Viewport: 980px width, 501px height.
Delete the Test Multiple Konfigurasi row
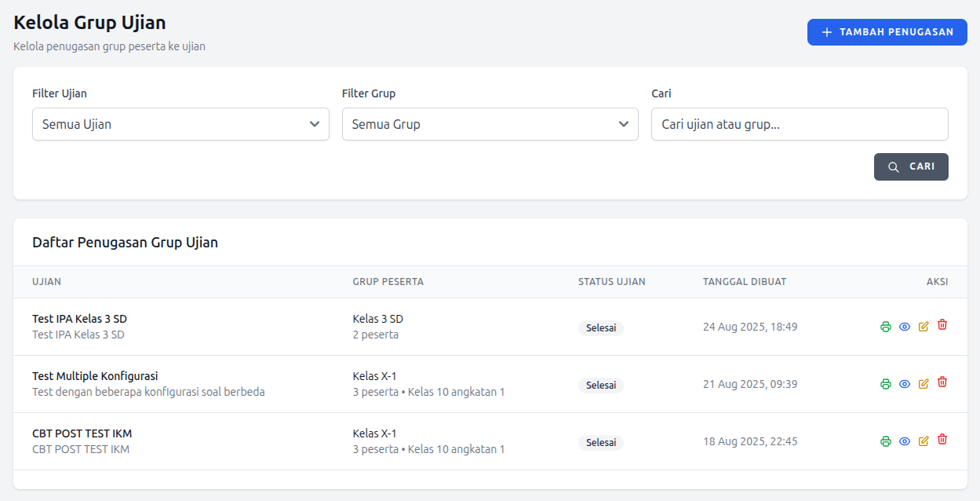tap(942, 384)
